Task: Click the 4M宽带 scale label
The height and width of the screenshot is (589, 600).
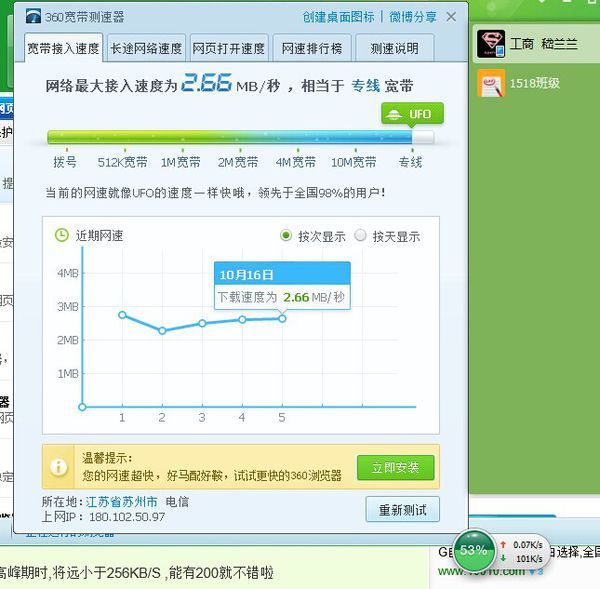Action: point(296,162)
